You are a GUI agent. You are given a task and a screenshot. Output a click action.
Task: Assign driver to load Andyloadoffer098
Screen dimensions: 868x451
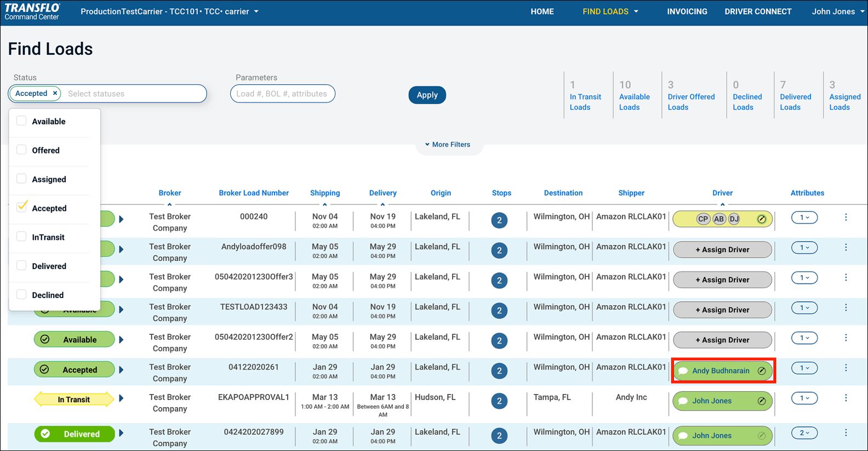click(722, 250)
